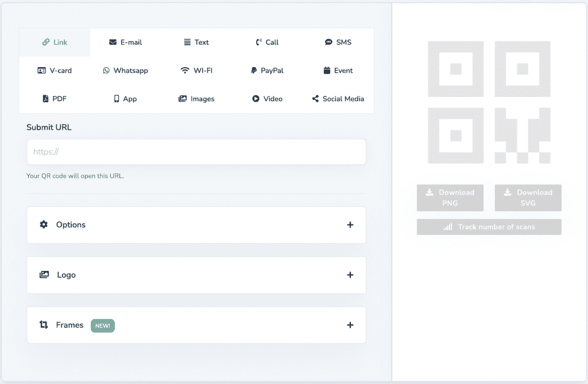Screen dimensions: 588x384
Task: Download the QR code as PNG
Action: (450, 197)
